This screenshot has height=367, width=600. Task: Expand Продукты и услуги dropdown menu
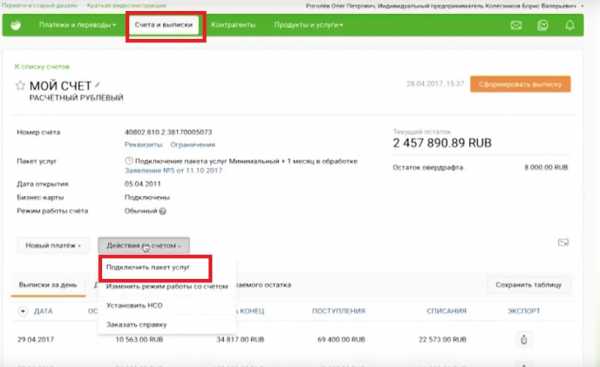[308, 25]
